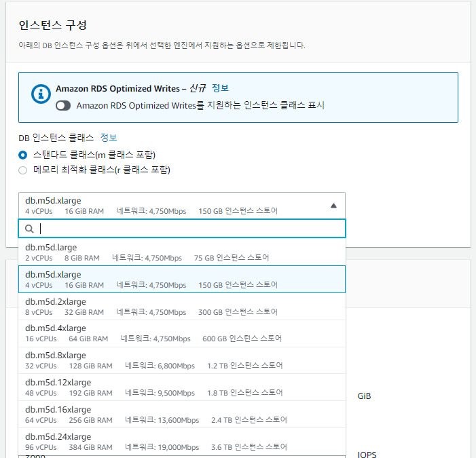Choose the db.m5d.2xlarge option
The image size is (476, 458).
tap(182, 306)
